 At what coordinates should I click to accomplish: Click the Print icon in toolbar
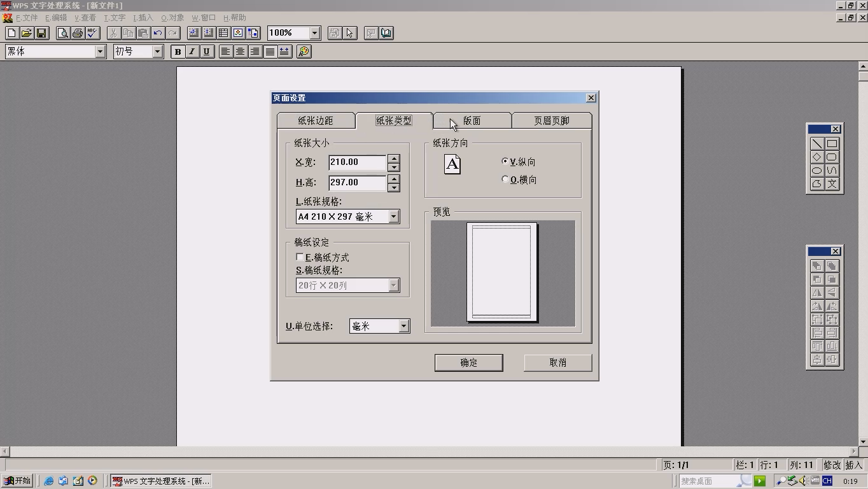tap(78, 33)
